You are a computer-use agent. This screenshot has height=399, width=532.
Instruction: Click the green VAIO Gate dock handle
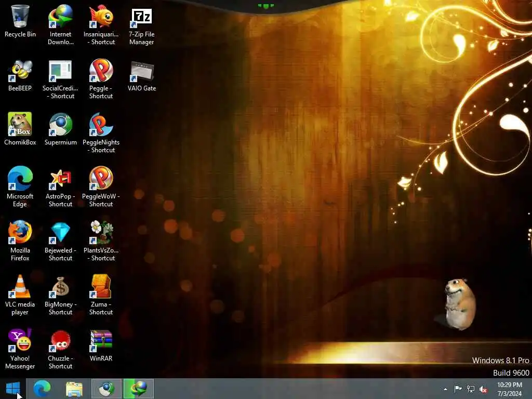(x=265, y=6)
